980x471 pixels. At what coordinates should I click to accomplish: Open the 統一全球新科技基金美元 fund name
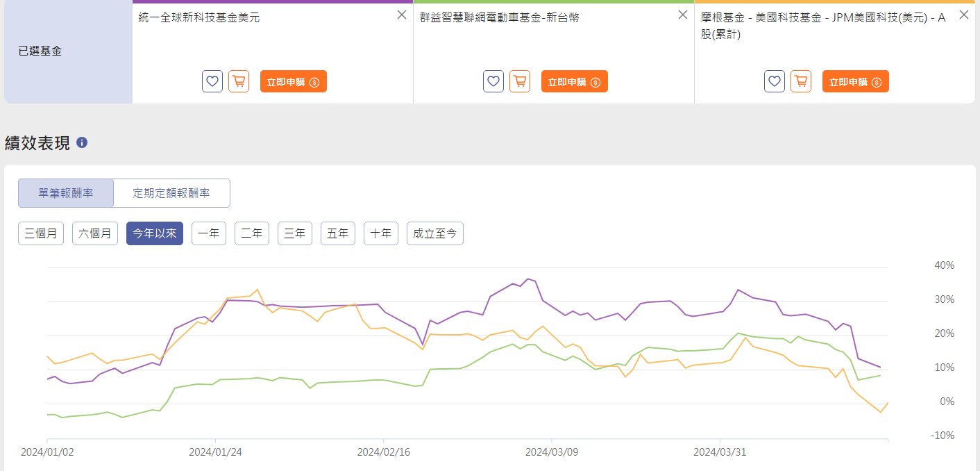(199, 18)
